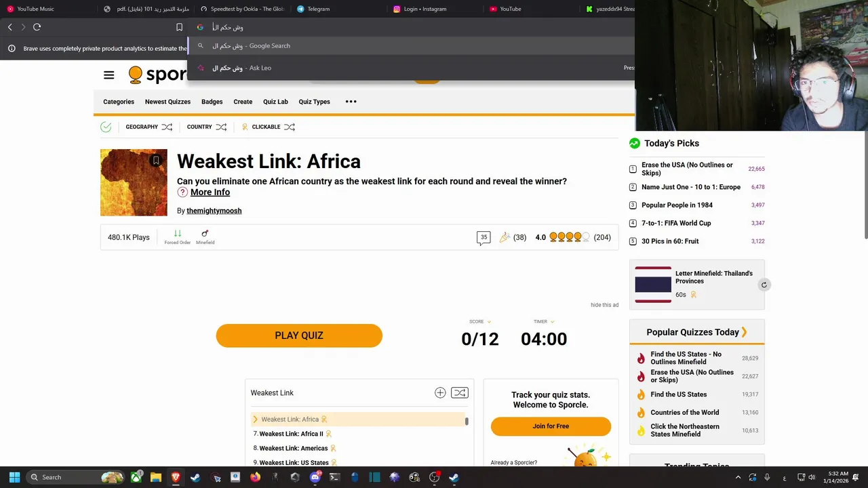Shuffle the Weakest Link playlist
The width and height of the screenshot is (868, 488).
(460, 392)
